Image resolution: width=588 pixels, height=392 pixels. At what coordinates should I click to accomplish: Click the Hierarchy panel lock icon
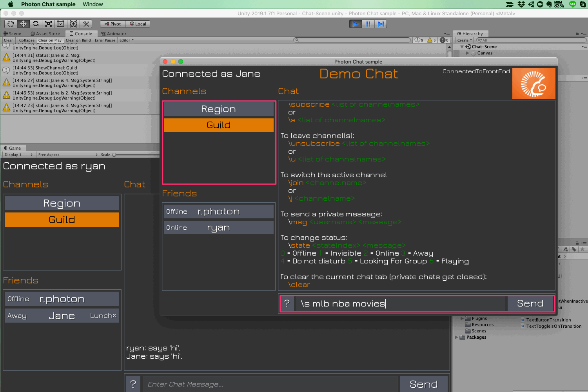point(577,34)
